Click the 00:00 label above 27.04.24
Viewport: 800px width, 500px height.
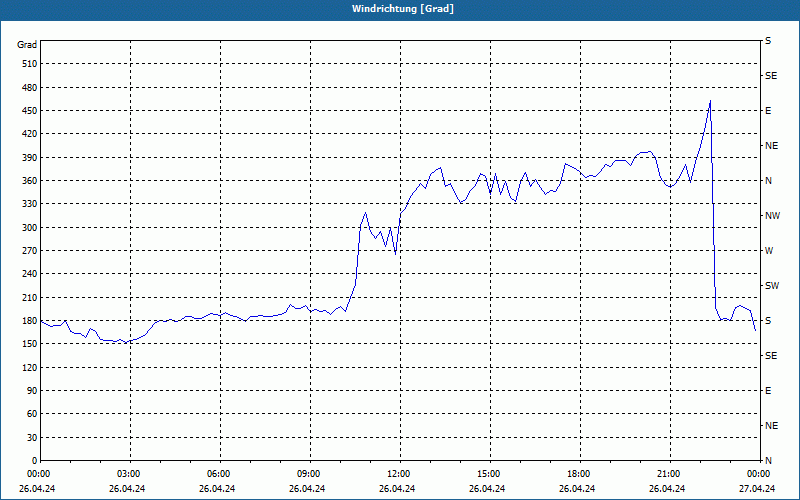[x=760, y=474]
